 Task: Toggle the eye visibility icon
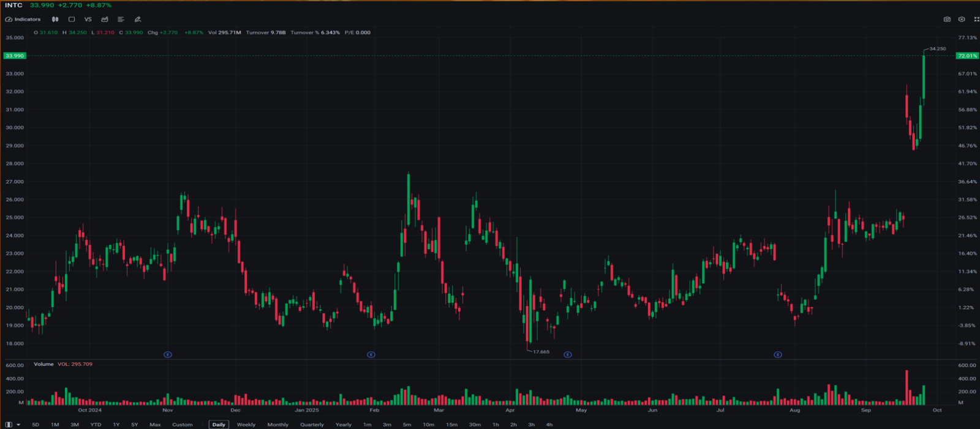[962, 19]
